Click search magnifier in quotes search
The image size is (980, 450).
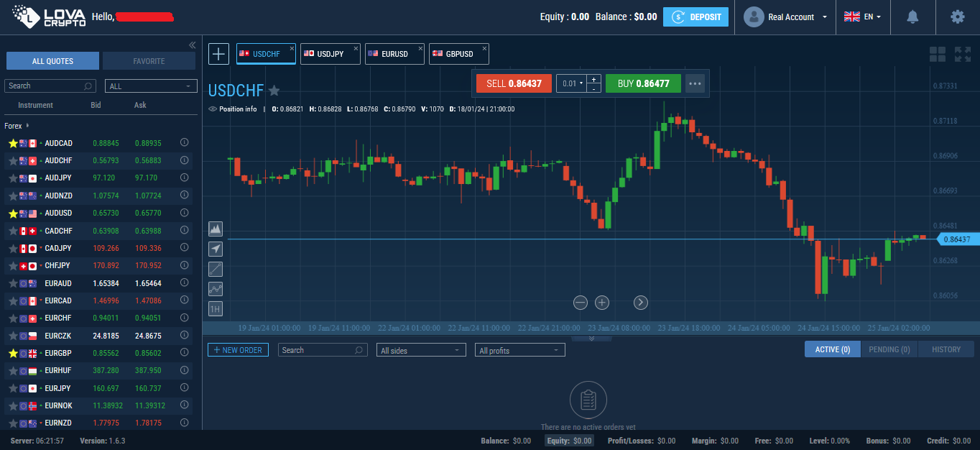coord(89,86)
